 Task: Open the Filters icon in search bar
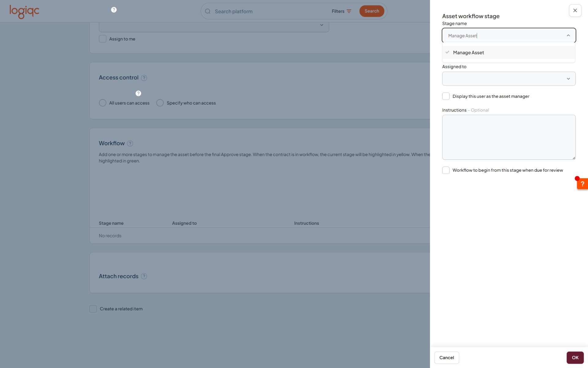(349, 11)
